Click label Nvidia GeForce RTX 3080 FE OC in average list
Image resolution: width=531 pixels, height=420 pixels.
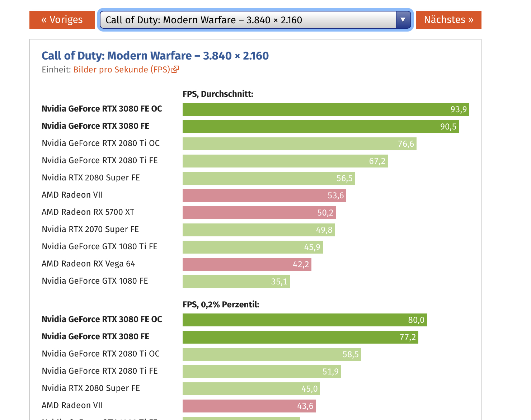pos(102,109)
